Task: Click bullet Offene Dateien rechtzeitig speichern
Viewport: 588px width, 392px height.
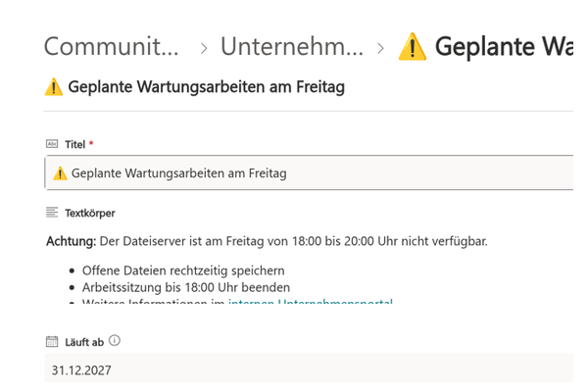Action: (183, 270)
